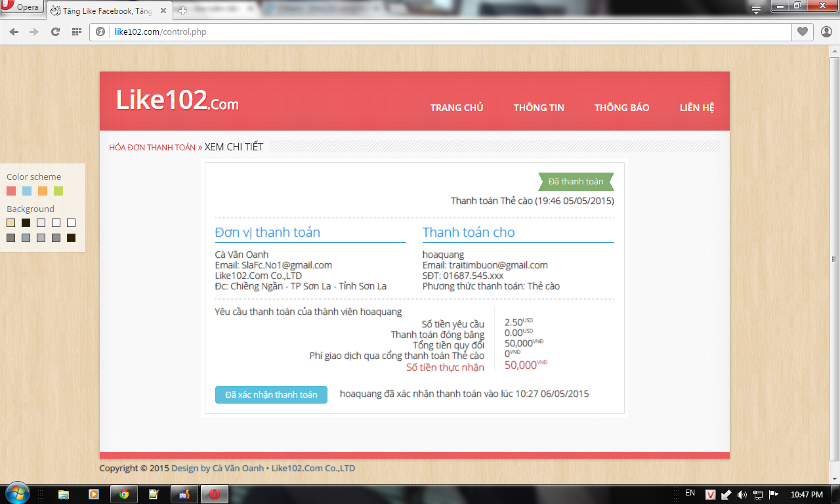Go to TRANG CHỦ in the navigation

457,108
